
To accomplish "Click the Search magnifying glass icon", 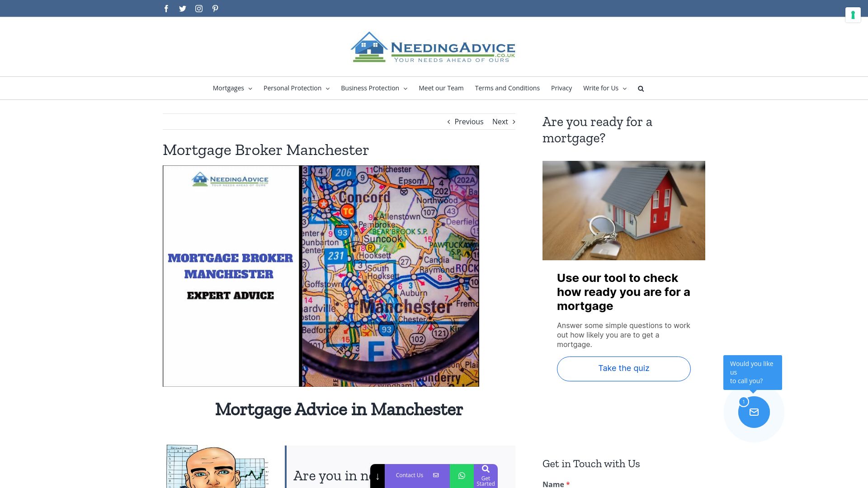I will coord(641,88).
